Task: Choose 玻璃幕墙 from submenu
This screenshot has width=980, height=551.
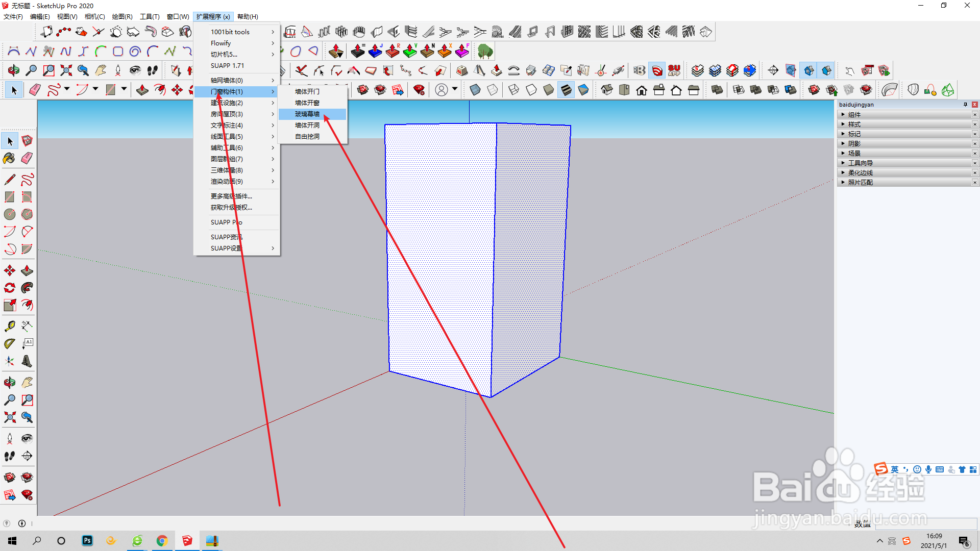Action: (x=307, y=114)
